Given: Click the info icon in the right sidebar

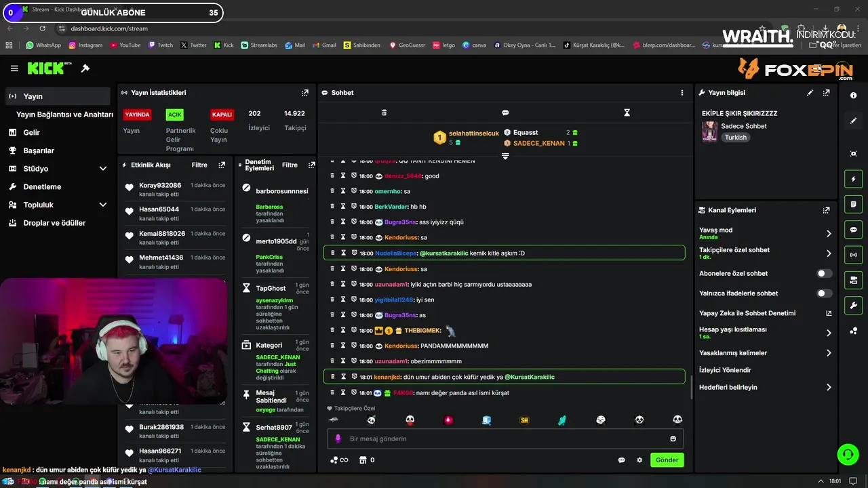Looking at the screenshot, I should 853,96.
